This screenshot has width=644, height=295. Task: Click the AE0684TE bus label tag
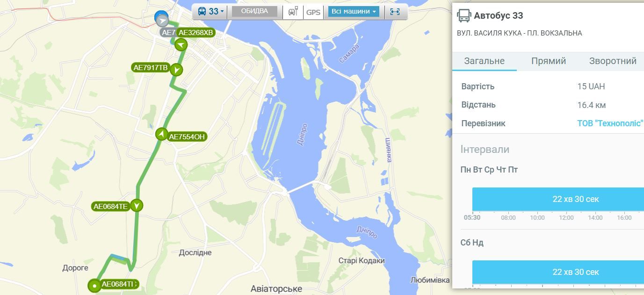point(111,207)
